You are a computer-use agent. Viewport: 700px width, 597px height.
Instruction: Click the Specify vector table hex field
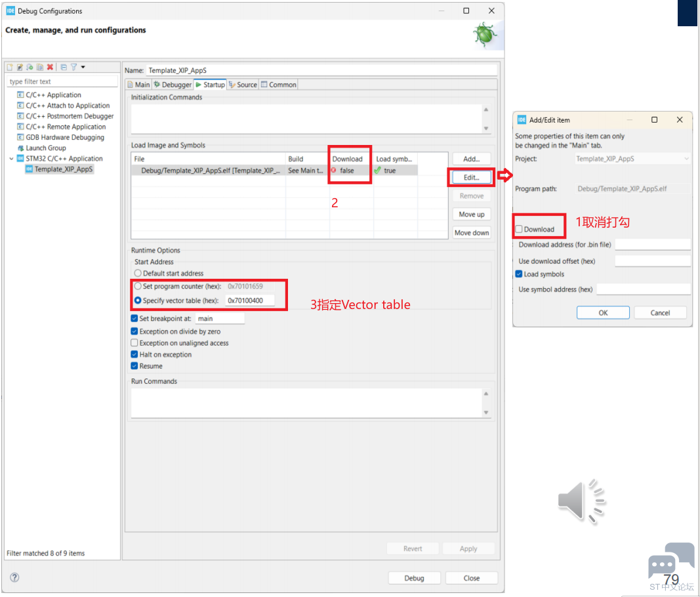249,301
